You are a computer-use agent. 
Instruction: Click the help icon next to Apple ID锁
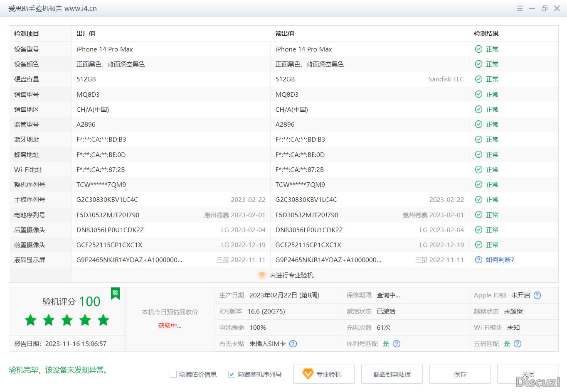(537, 295)
